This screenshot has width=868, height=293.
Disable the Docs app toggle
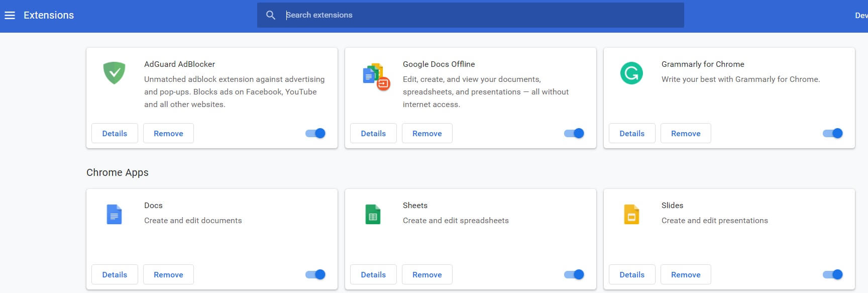point(315,274)
